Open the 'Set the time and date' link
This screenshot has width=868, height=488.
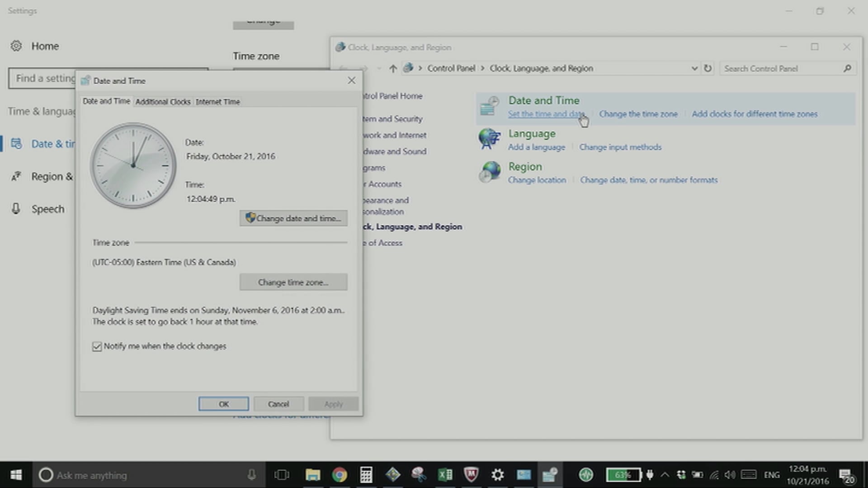546,114
